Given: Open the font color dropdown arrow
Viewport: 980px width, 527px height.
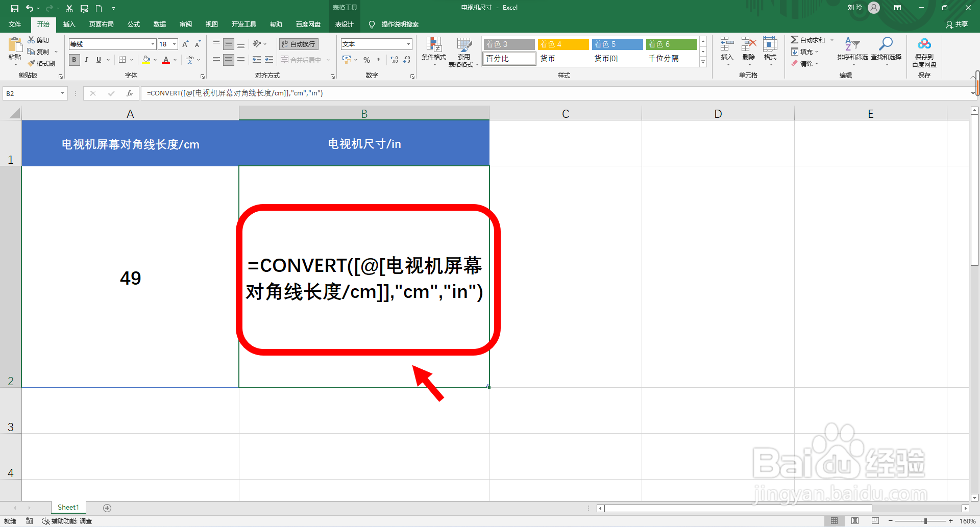Looking at the screenshot, I should click(x=175, y=60).
